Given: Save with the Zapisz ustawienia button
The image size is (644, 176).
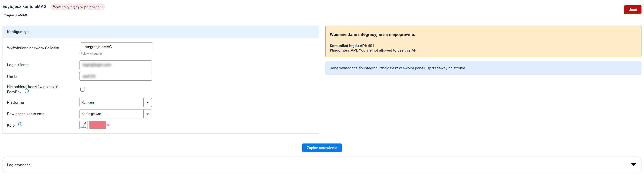Looking at the screenshot, I should [x=322, y=148].
